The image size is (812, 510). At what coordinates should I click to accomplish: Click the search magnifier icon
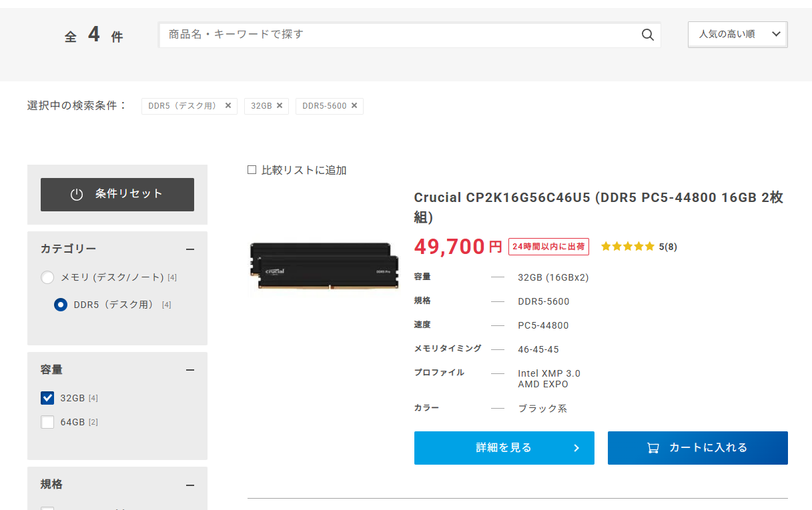pos(647,35)
